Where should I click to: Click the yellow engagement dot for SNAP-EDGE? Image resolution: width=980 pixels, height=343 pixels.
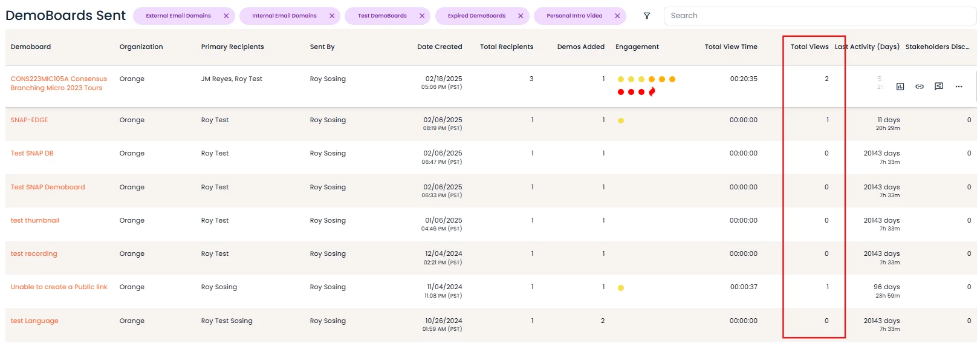[621, 120]
